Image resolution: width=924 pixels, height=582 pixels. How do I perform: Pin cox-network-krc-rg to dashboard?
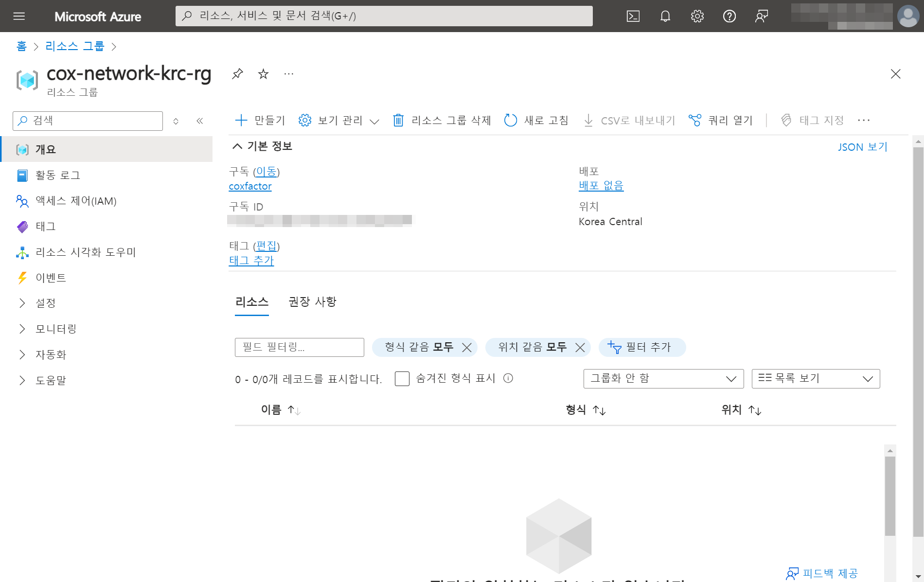(x=237, y=74)
